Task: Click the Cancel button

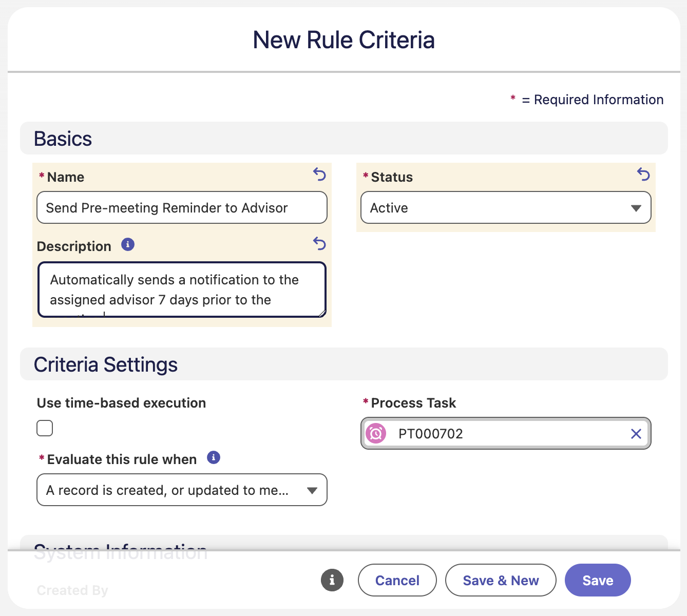Action: point(397,580)
